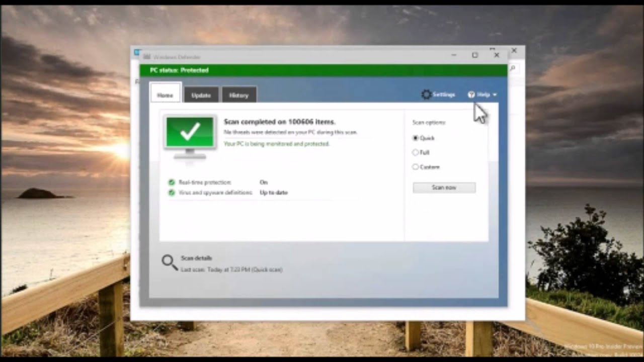
Task: Click 'Your PC is being monitored and protected.' text
Action: (x=276, y=144)
